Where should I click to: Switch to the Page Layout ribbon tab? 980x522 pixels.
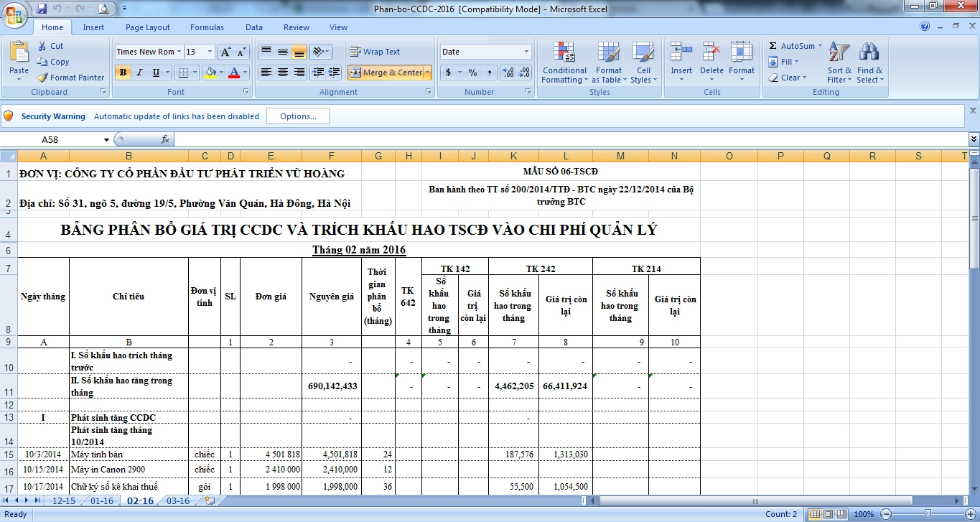pos(148,27)
